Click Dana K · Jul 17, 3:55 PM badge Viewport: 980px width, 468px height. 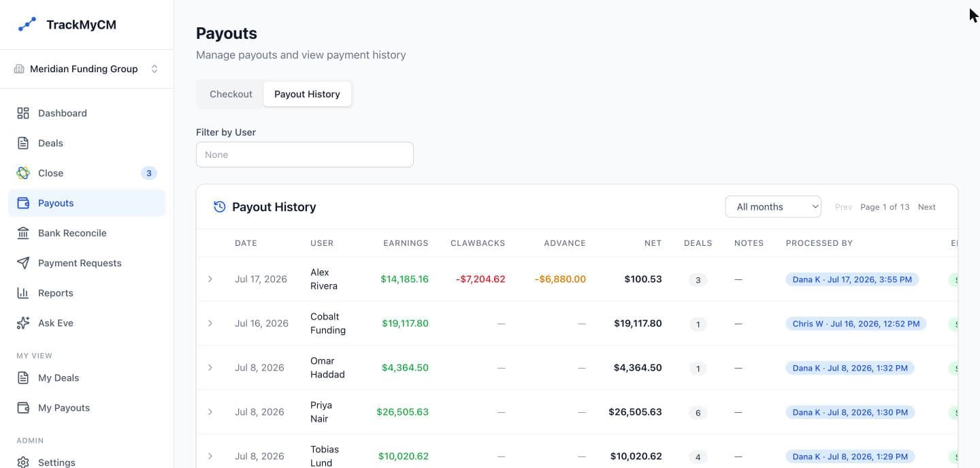[852, 279]
